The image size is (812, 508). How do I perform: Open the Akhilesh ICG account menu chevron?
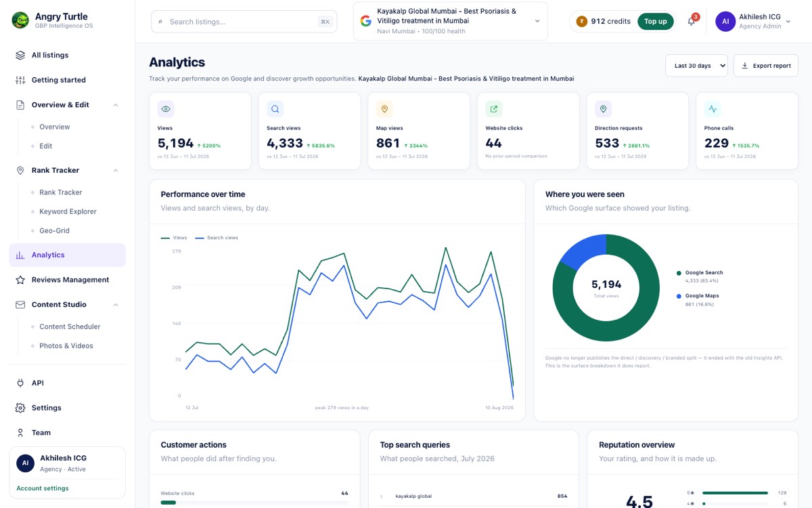pos(788,22)
